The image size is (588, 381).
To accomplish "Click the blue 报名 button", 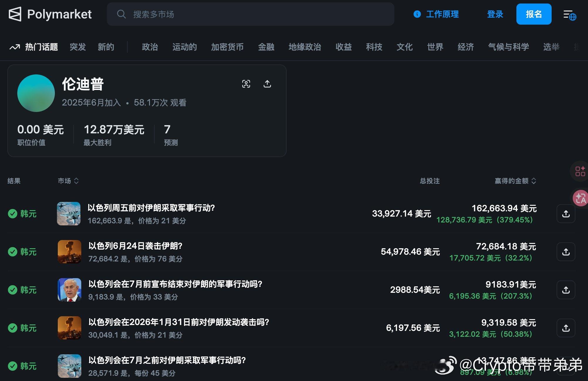I will [534, 14].
